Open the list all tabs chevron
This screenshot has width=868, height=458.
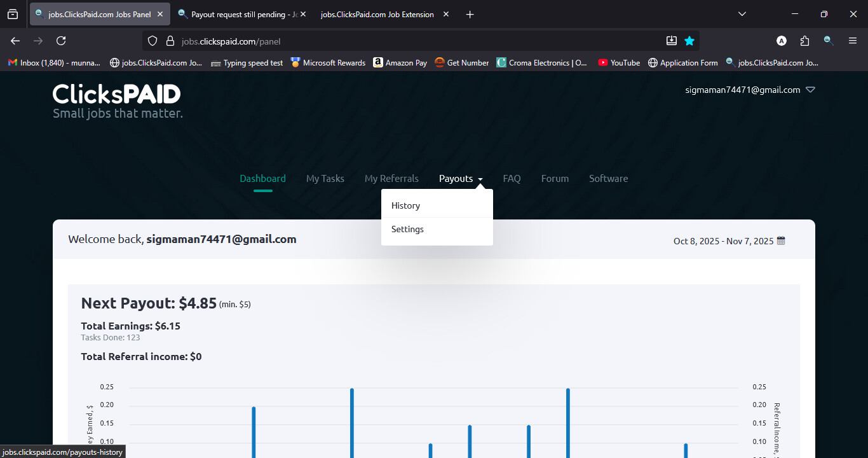coord(742,14)
